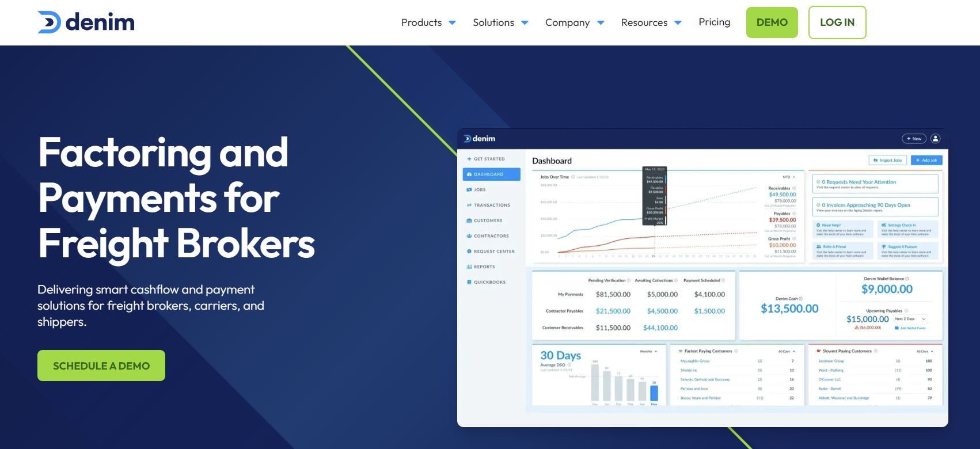Image resolution: width=980 pixels, height=449 pixels.
Task: Click the info icon beside Awaiting Collections
Action: [676, 281]
